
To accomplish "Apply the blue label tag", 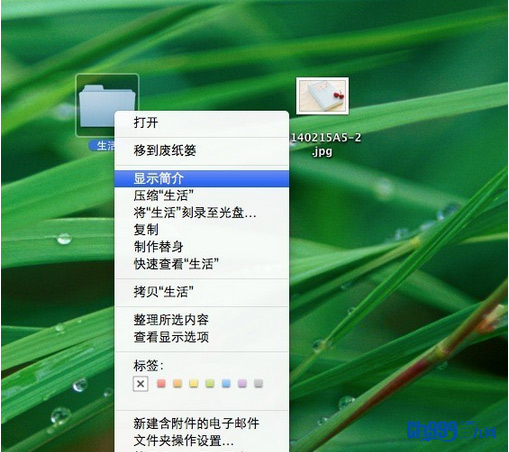I will tap(226, 384).
